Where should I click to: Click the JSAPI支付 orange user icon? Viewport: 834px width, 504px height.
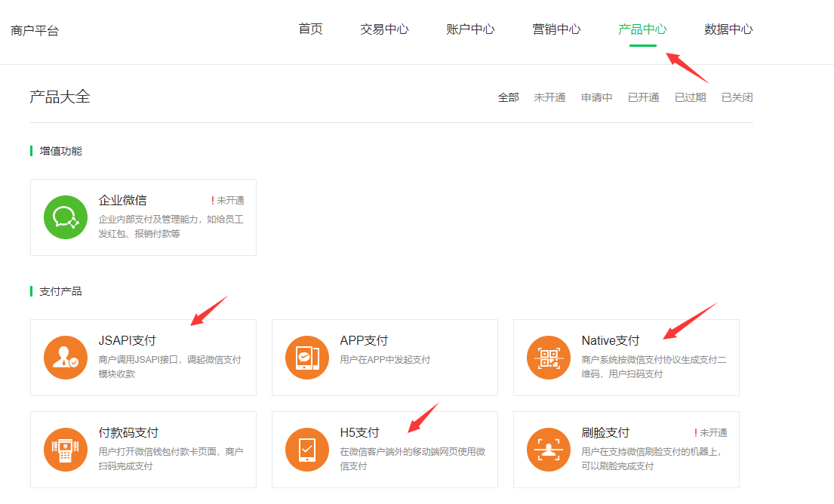coord(66,358)
